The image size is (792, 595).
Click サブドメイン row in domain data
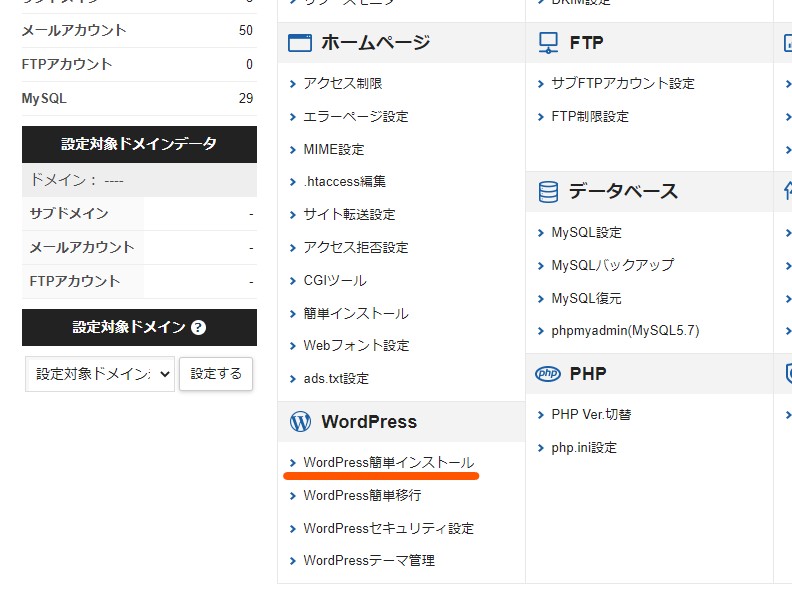point(139,214)
